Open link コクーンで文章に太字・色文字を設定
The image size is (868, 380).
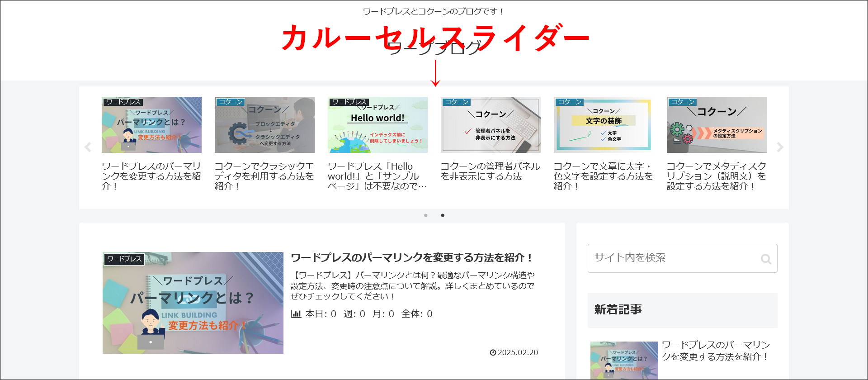click(x=604, y=176)
